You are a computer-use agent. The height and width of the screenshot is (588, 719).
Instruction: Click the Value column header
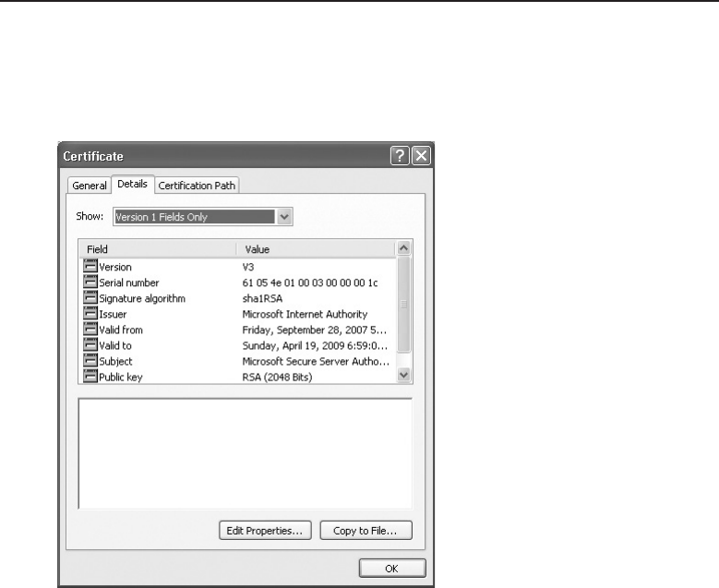(316, 249)
